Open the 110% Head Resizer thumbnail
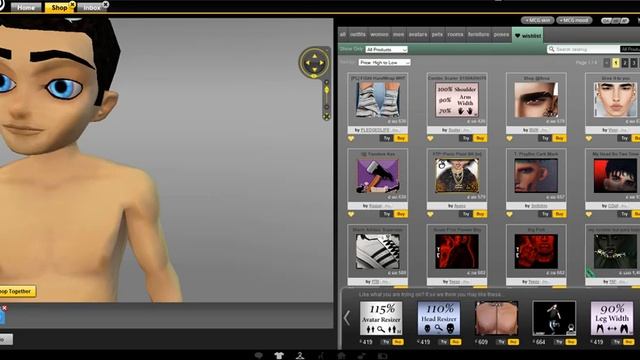640x360 pixels. click(x=439, y=318)
